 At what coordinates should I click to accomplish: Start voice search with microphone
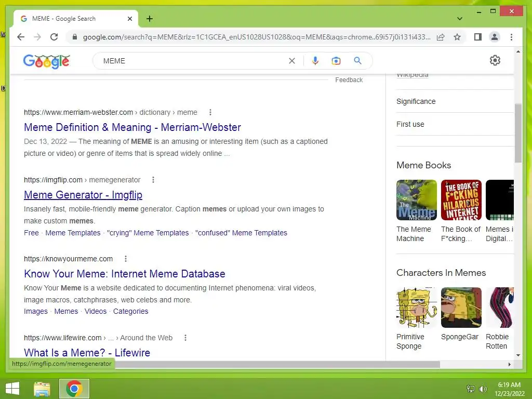click(x=315, y=61)
